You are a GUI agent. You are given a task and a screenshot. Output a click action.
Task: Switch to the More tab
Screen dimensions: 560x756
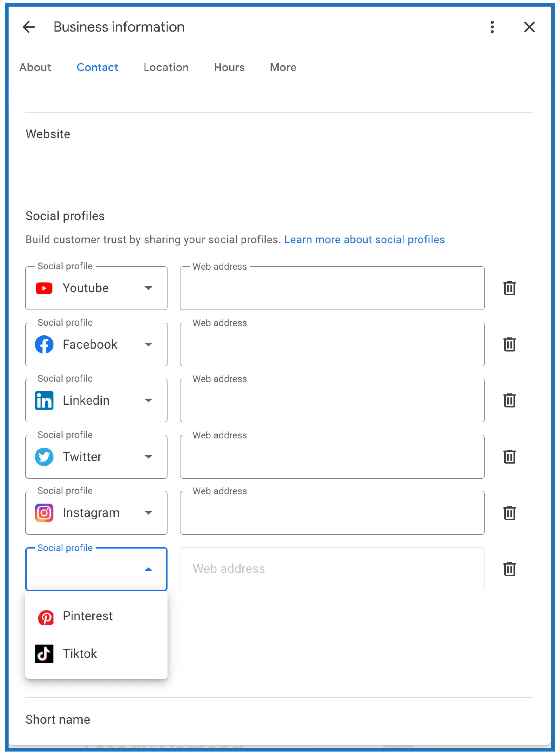click(x=283, y=68)
